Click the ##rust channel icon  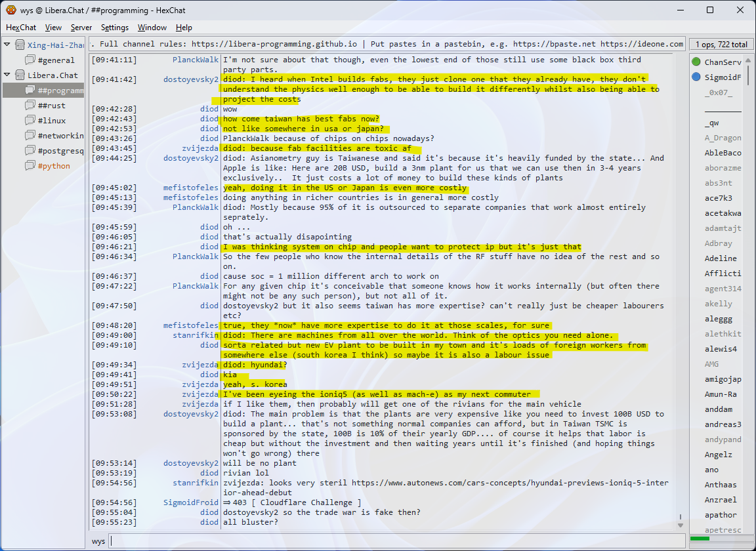click(30, 106)
